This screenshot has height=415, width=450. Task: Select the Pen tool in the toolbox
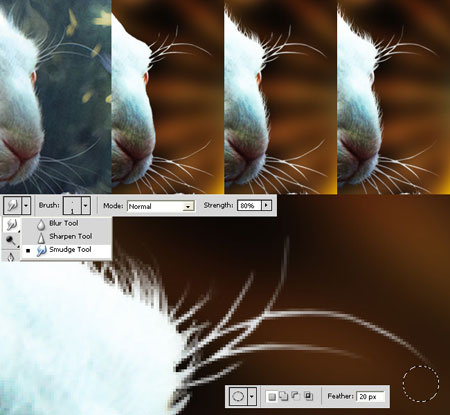click(x=11, y=256)
